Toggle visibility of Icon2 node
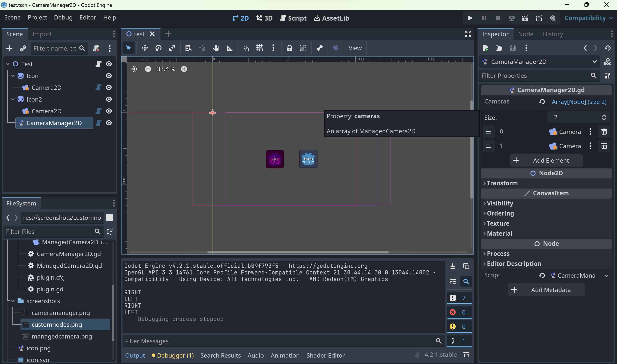617x364 pixels. click(x=109, y=99)
